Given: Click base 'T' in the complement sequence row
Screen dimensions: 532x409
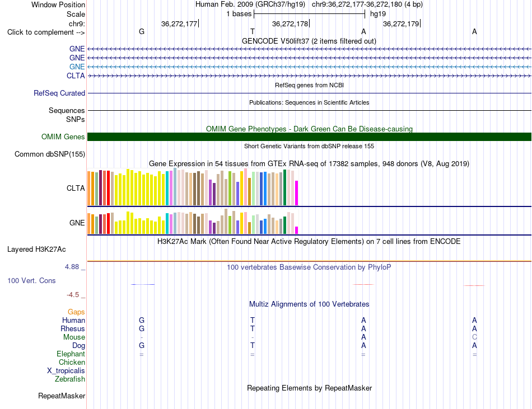Looking at the screenshot, I should click(253, 31).
